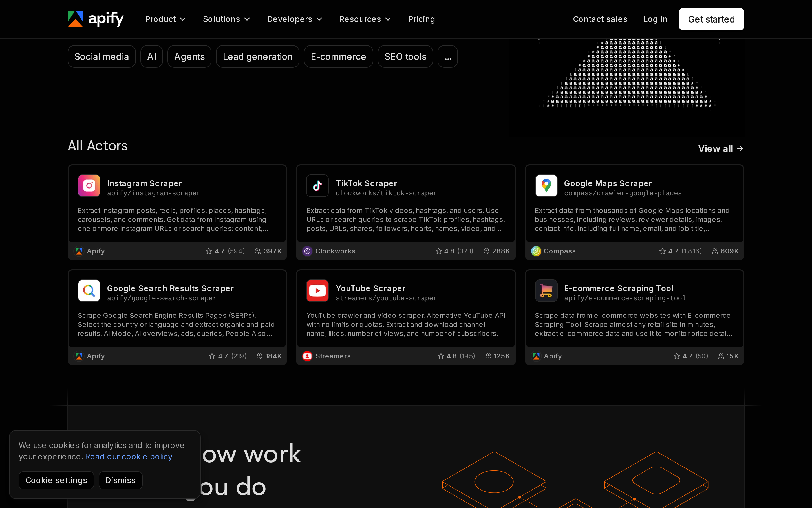Click the star rating icon on Google Maps Scraper
The width and height of the screenshot is (812, 508).
662,251
